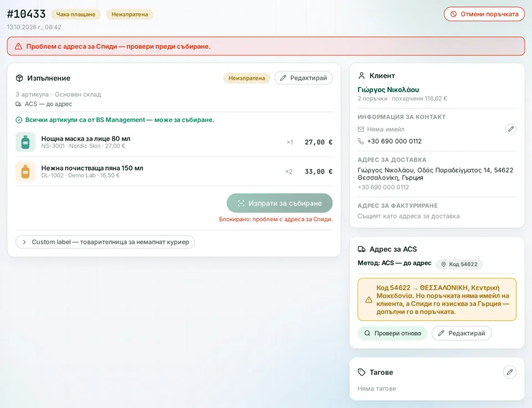Image resolution: width=532 pixels, height=408 pixels.
Task: Click the Редактирай button in Изпълнение card
Action: click(x=303, y=78)
